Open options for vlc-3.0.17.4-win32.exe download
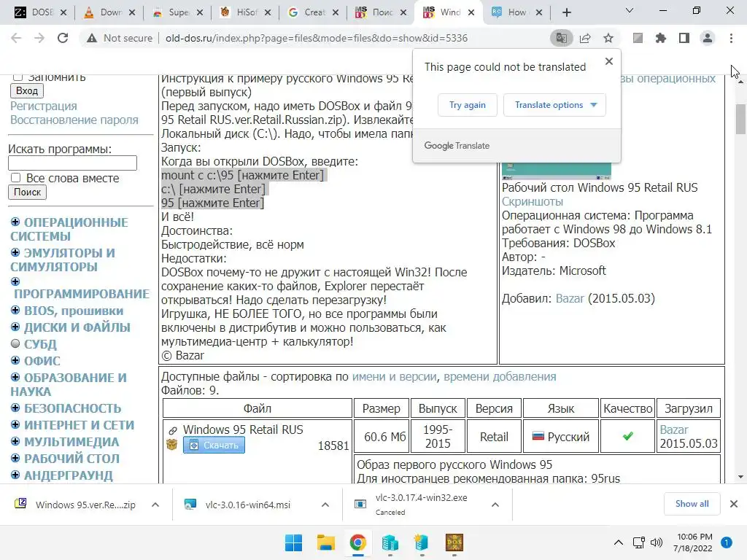747x560 pixels. [x=495, y=505]
